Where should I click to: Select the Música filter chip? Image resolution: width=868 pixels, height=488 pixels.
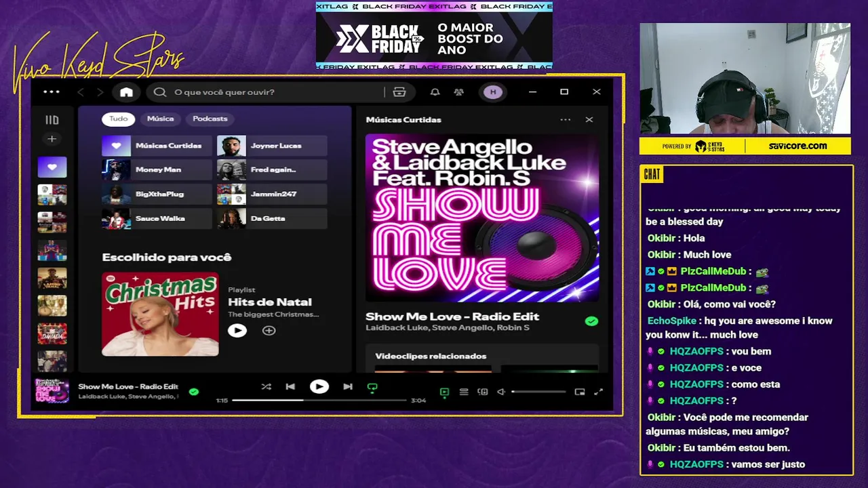161,119
